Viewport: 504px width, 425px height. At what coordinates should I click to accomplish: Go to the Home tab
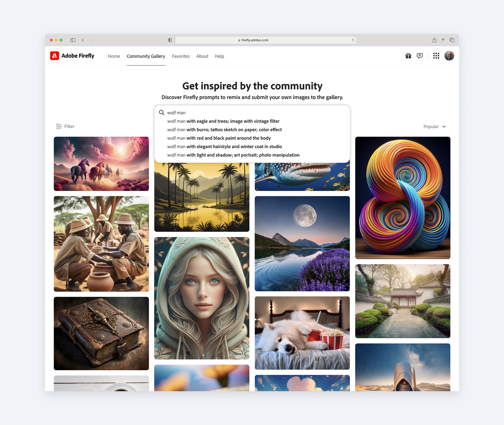(x=114, y=56)
